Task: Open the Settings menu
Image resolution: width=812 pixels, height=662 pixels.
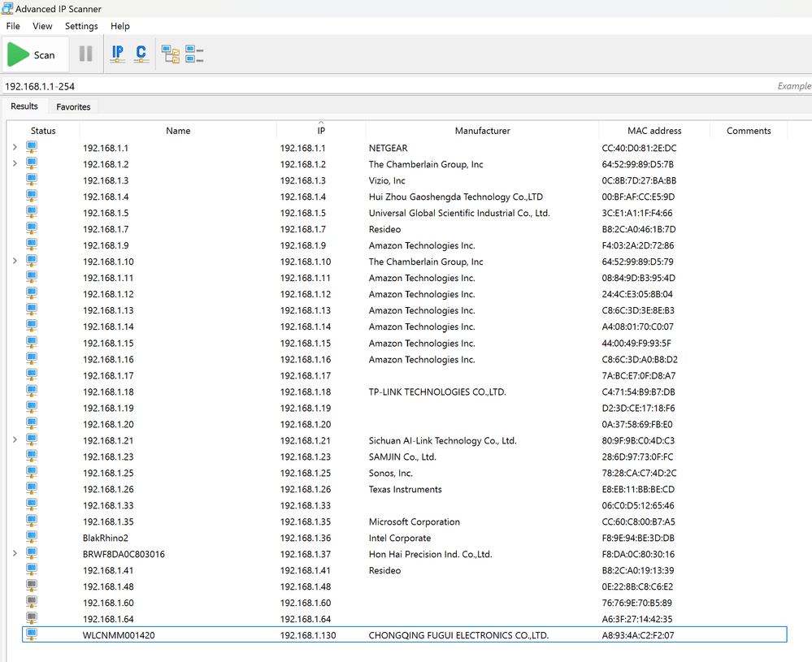Action: [81, 26]
